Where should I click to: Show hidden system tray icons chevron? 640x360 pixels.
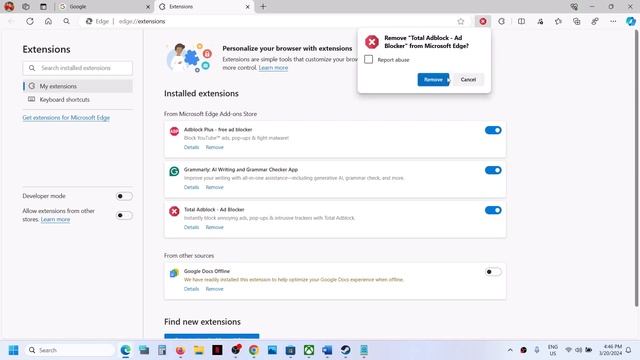pyautogui.click(x=510, y=350)
